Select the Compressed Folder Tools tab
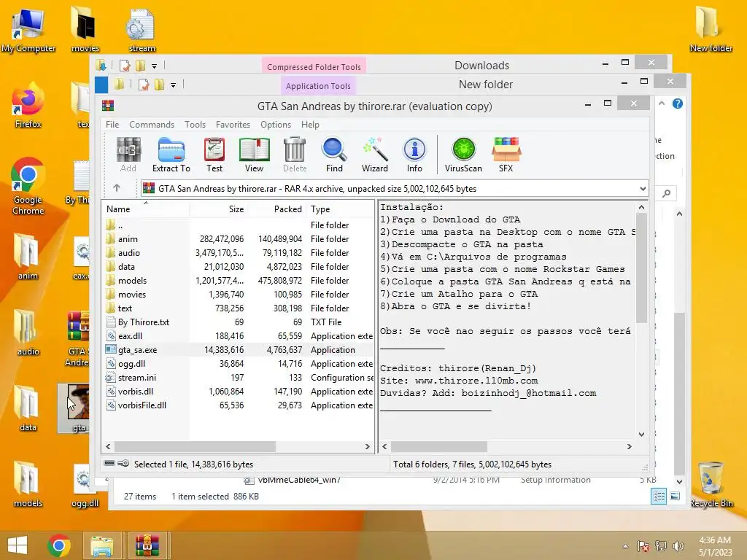This screenshot has width=747, height=560. tap(314, 66)
